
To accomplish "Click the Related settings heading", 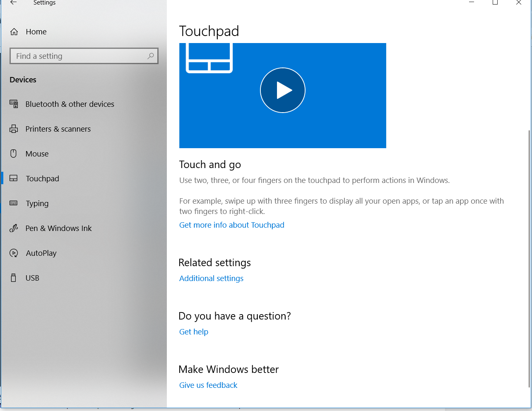I will [x=214, y=263].
